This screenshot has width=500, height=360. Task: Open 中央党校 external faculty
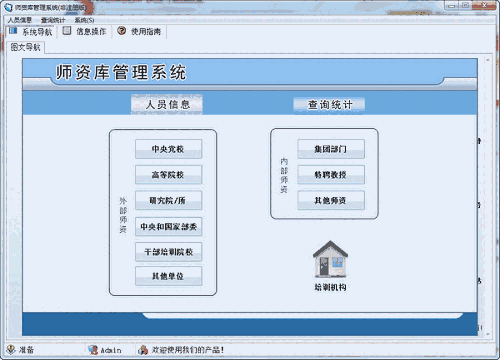click(168, 149)
